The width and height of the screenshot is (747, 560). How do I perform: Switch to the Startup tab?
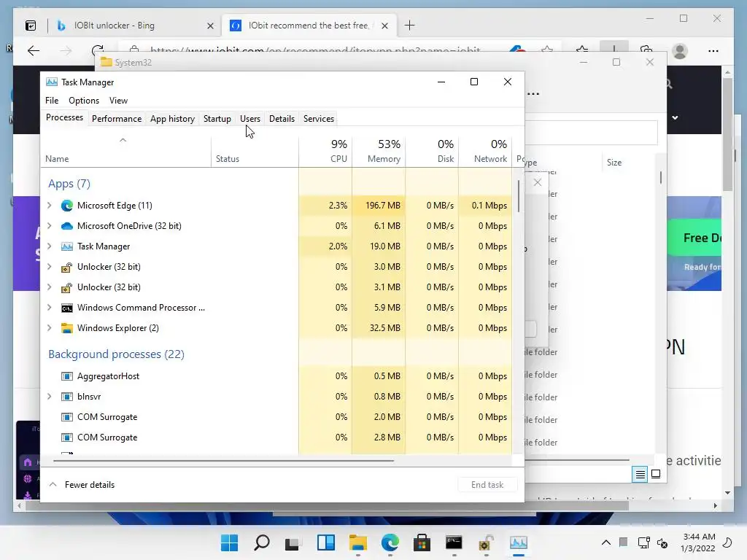(x=217, y=119)
